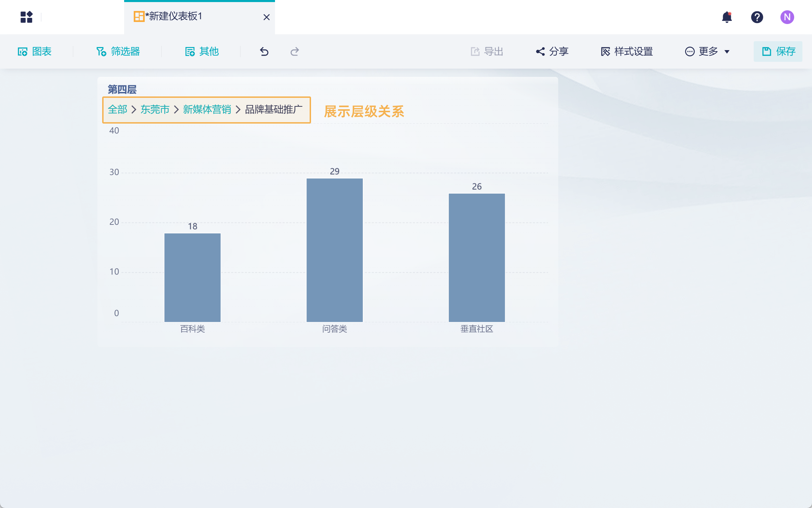Open the purple N user avatar

coord(787,17)
